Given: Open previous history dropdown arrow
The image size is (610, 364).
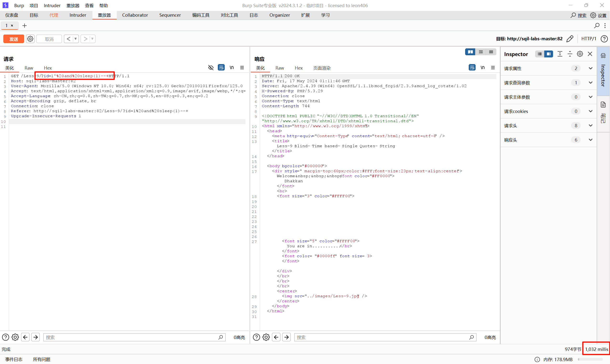Looking at the screenshot, I should click(x=76, y=39).
